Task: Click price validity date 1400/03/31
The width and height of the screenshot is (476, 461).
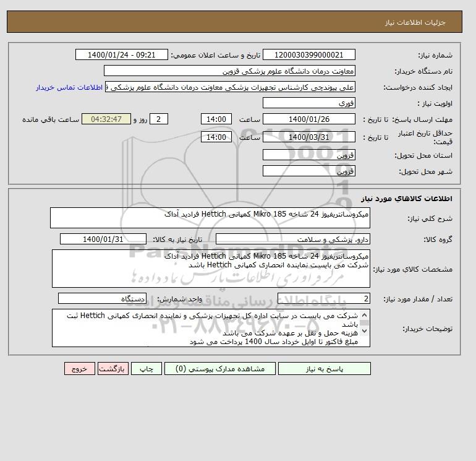Action: pyautogui.click(x=308, y=137)
